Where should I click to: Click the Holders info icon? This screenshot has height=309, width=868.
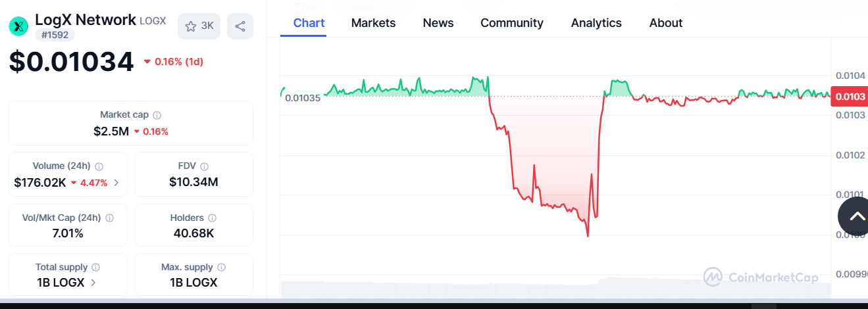(x=212, y=218)
